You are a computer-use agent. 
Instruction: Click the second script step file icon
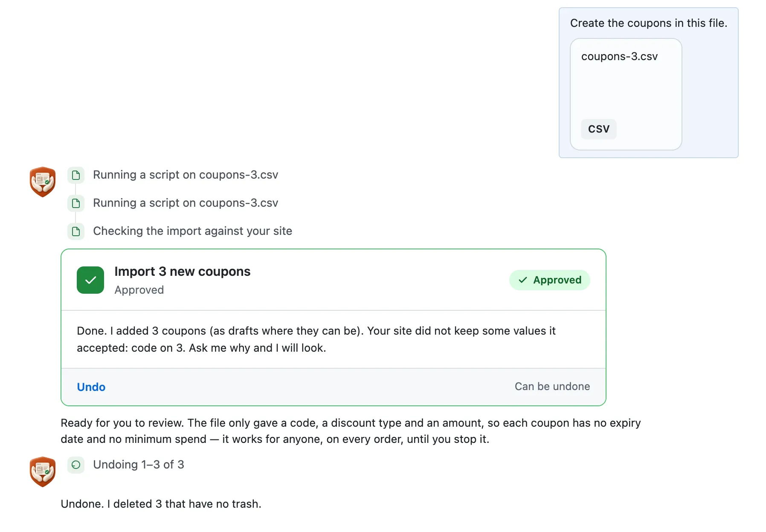click(x=76, y=203)
